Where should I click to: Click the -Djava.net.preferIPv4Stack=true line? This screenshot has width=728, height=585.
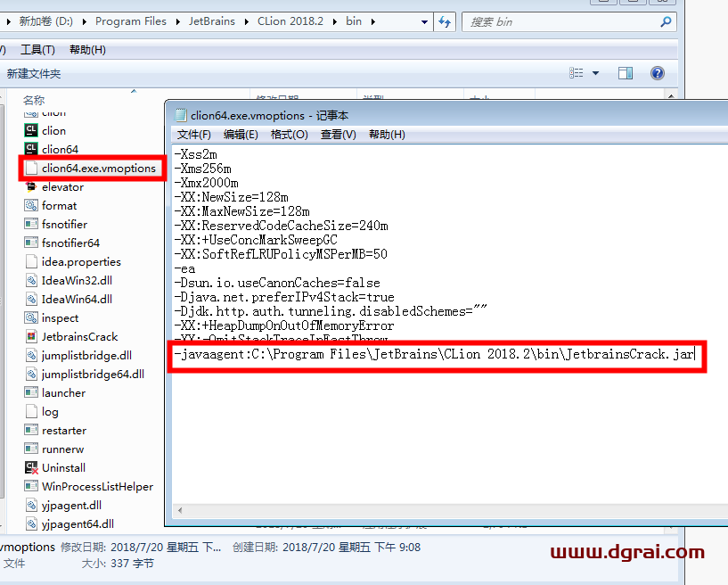284,297
